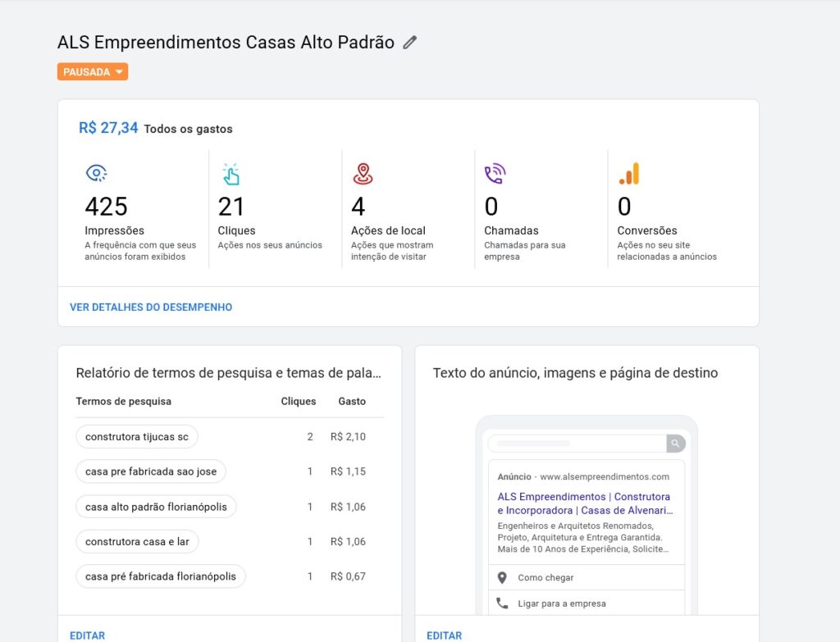Click the campaign title 'ALS Empreendimentos Casas Alto Padrão'
The width and height of the screenshot is (840, 642).
[x=226, y=43]
